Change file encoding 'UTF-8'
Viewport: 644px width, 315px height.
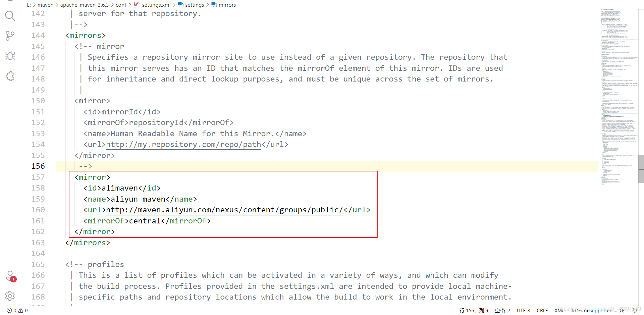coord(523,311)
